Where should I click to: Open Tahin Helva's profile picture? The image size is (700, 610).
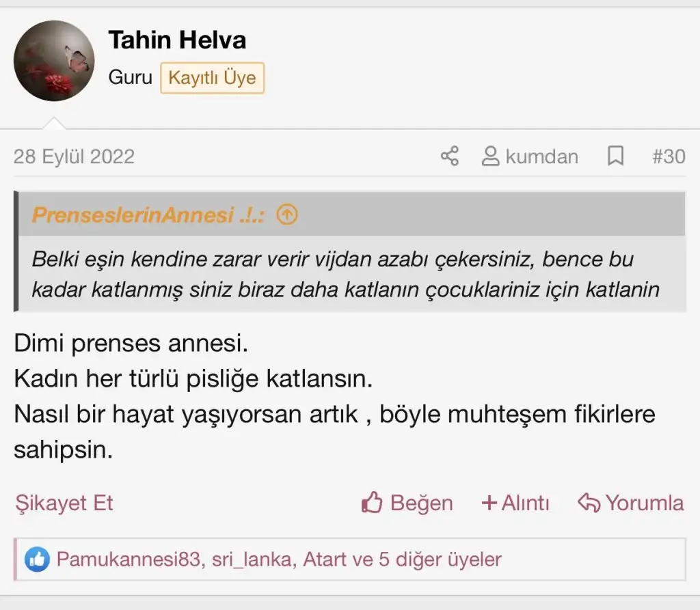(x=53, y=61)
